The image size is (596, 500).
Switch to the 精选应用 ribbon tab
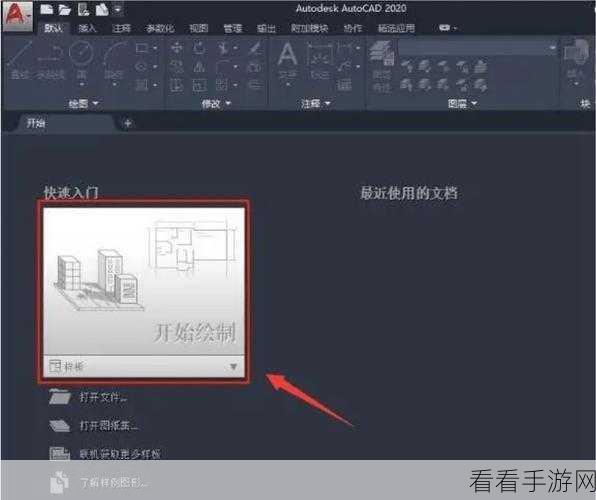[x=396, y=28]
